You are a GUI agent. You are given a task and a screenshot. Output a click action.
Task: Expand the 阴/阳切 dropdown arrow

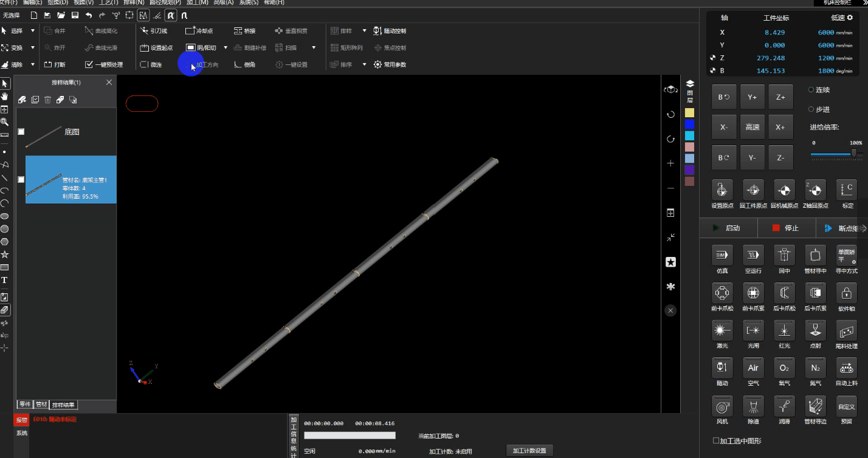tap(226, 47)
